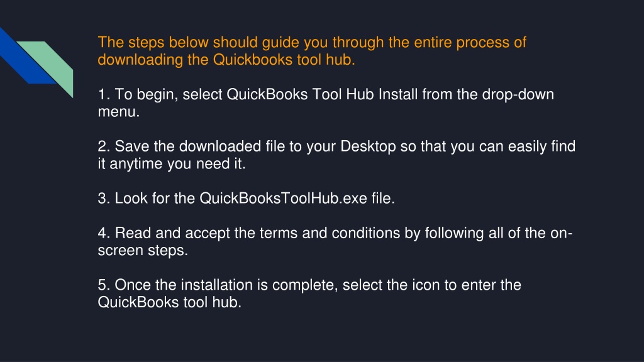Click the line 'it anytime you need it.'
The image size is (644, 362).
pyautogui.click(x=172, y=164)
